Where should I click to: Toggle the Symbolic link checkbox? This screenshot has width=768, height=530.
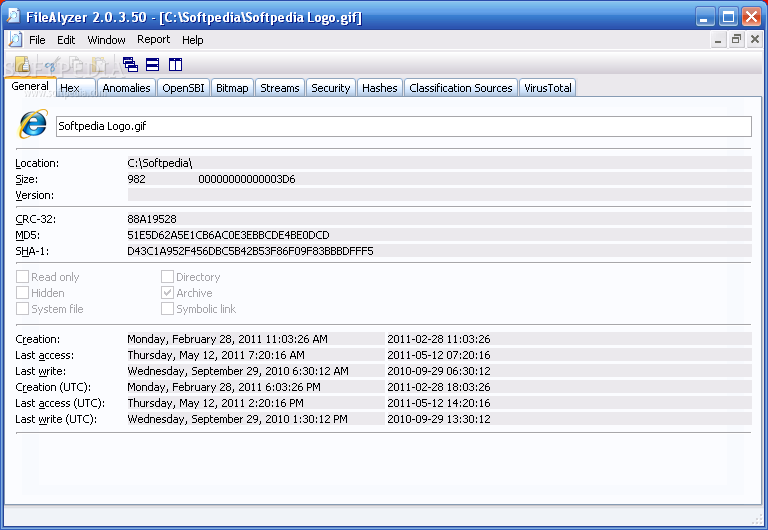(168, 309)
